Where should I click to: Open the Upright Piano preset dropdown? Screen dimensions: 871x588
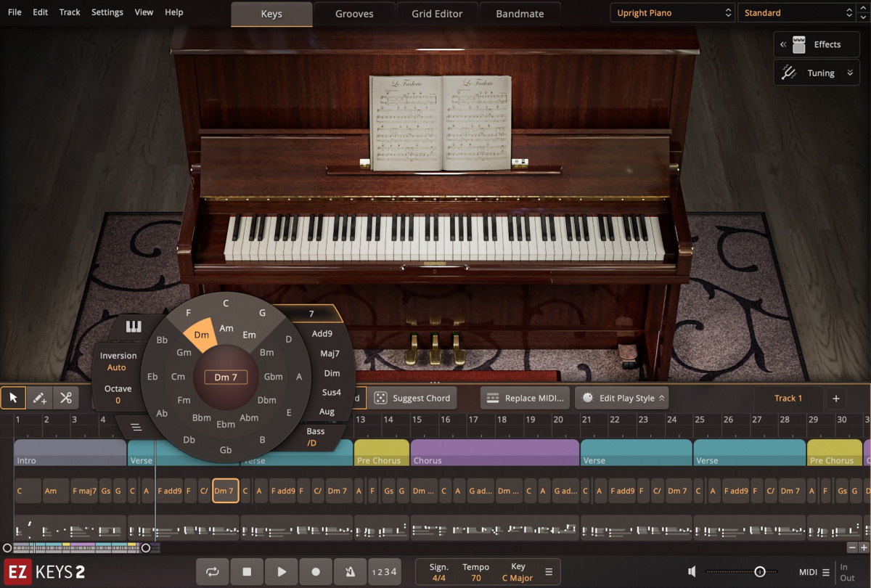click(671, 12)
